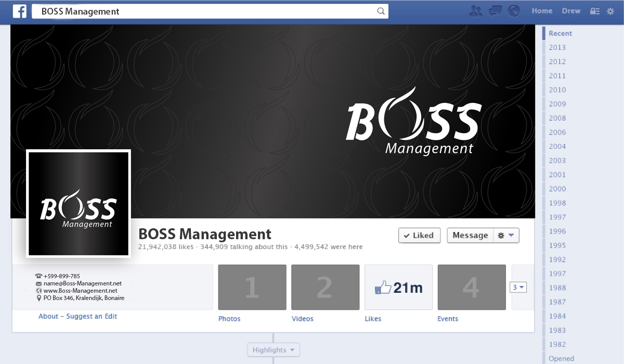Open the notifications globe icon
624x364 pixels.
tap(514, 11)
